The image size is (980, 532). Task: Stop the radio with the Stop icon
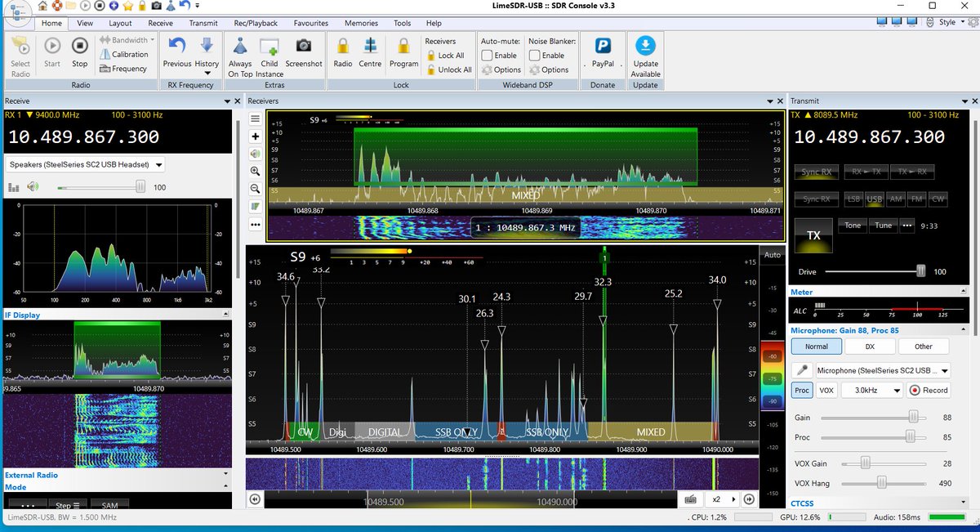(79, 52)
